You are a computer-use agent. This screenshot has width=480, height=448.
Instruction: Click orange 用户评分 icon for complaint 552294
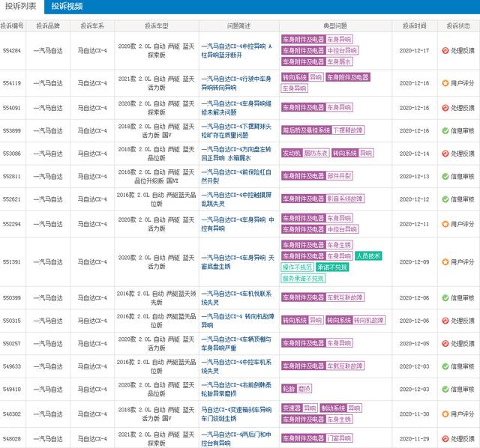tap(445, 224)
